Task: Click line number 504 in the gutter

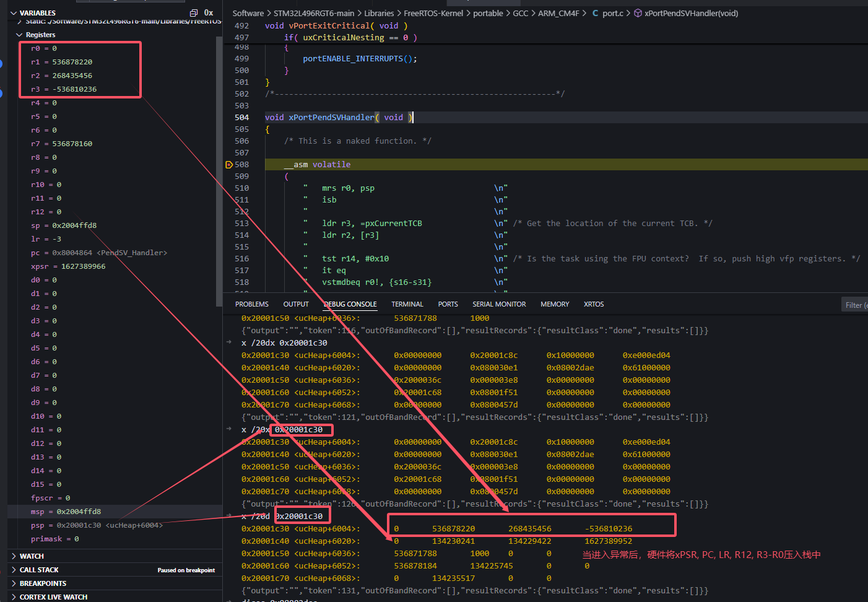Action: pyautogui.click(x=241, y=118)
